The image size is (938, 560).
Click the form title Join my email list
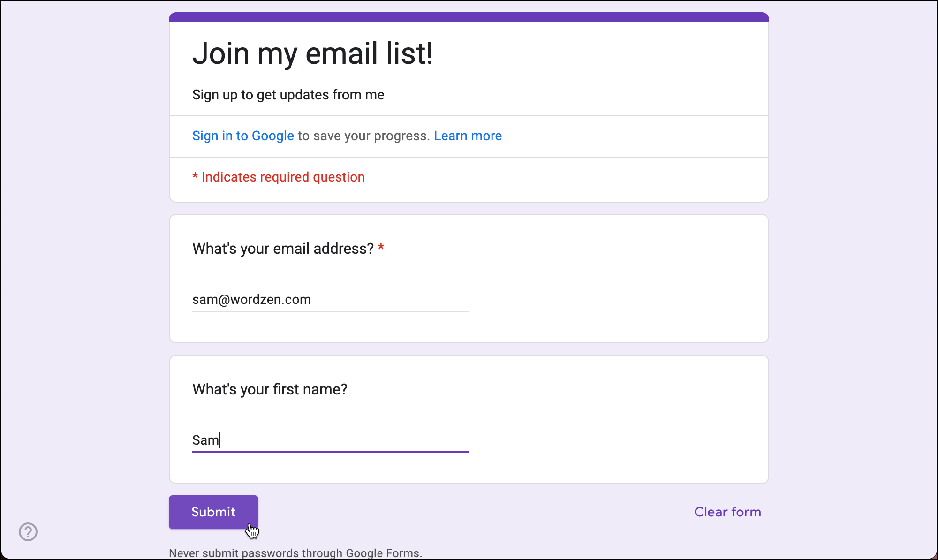[x=313, y=53]
